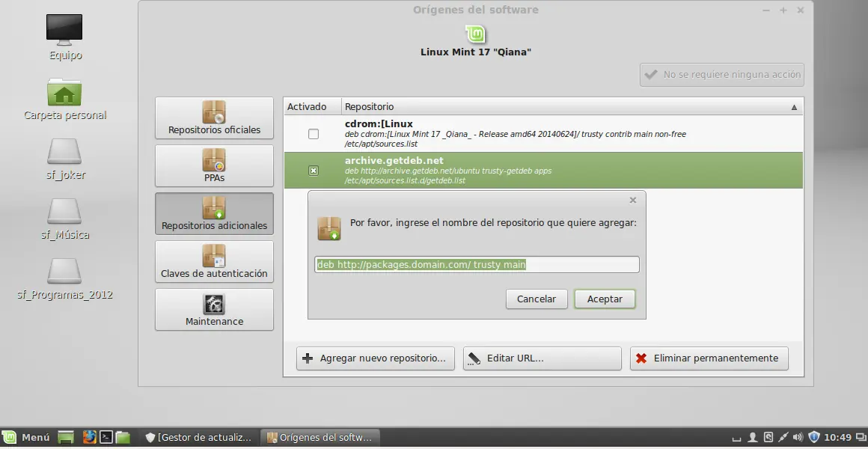The height and width of the screenshot is (449, 868).
Task: Open Carpeta personal desktop icon
Action: pos(65,99)
